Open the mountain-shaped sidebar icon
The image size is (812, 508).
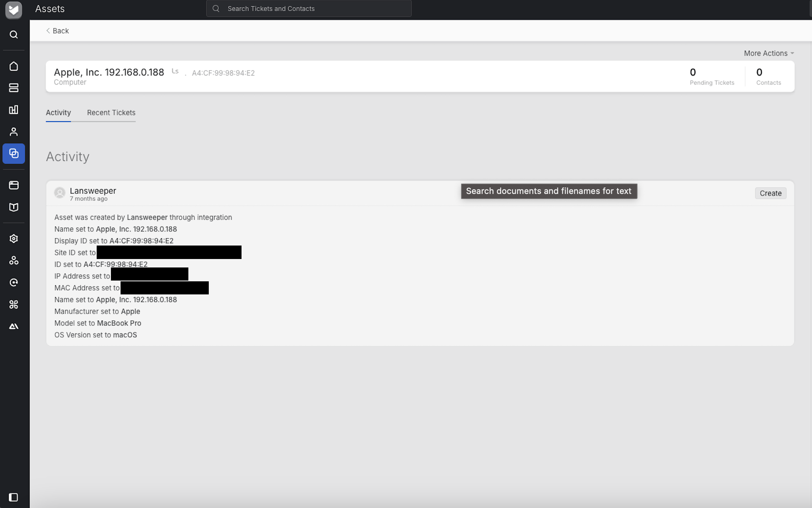[13, 326]
